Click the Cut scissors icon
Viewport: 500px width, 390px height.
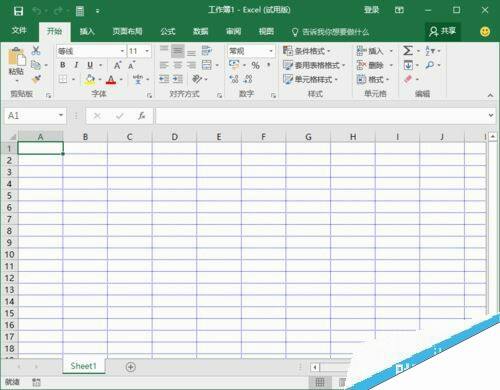point(36,51)
